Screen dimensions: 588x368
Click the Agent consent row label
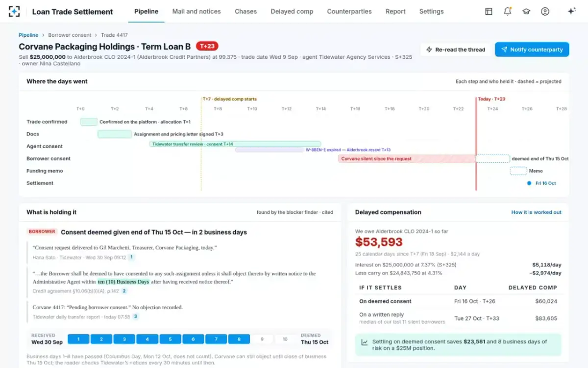coord(45,146)
